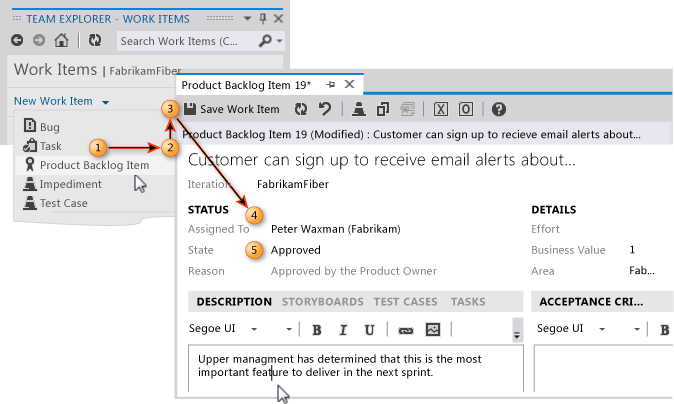Image resolution: width=674 pixels, height=404 pixels.
Task: Pin the Team Explorer pane
Action: (x=263, y=18)
